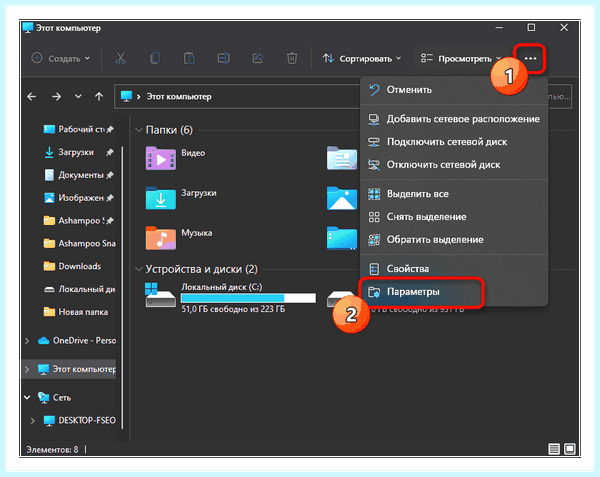The image size is (600, 477).
Task: Open the Сортировать dropdown
Action: coord(362,59)
